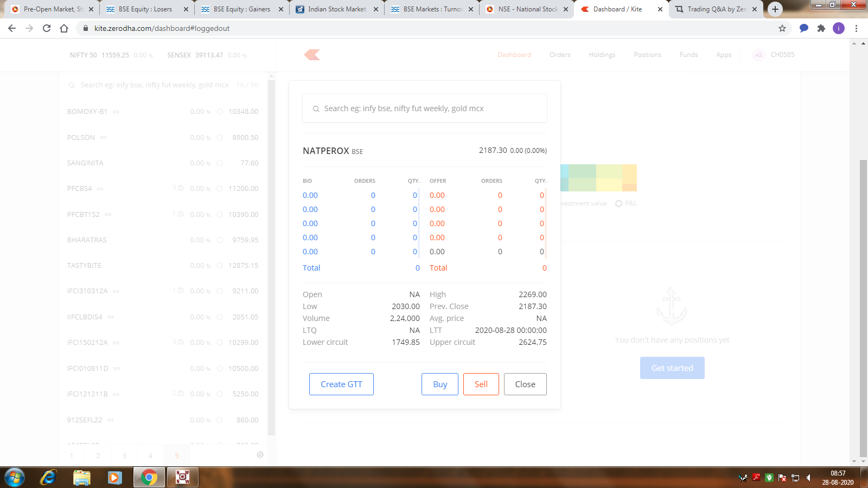This screenshot has width=868, height=488.
Task: Click the circle toggle on 912SEFL22 row
Action: [x=220, y=420]
